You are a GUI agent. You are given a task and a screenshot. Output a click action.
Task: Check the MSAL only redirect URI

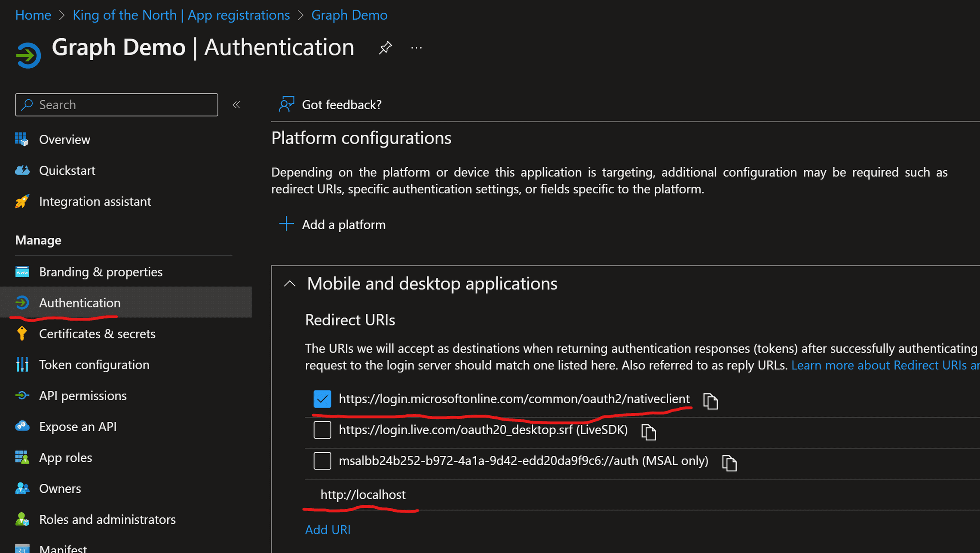pyautogui.click(x=322, y=461)
